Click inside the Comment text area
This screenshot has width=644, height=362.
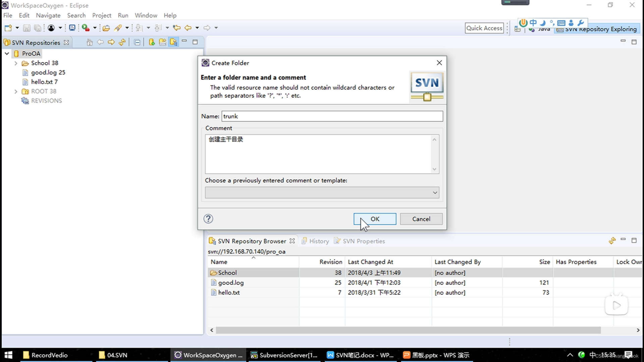click(319, 154)
